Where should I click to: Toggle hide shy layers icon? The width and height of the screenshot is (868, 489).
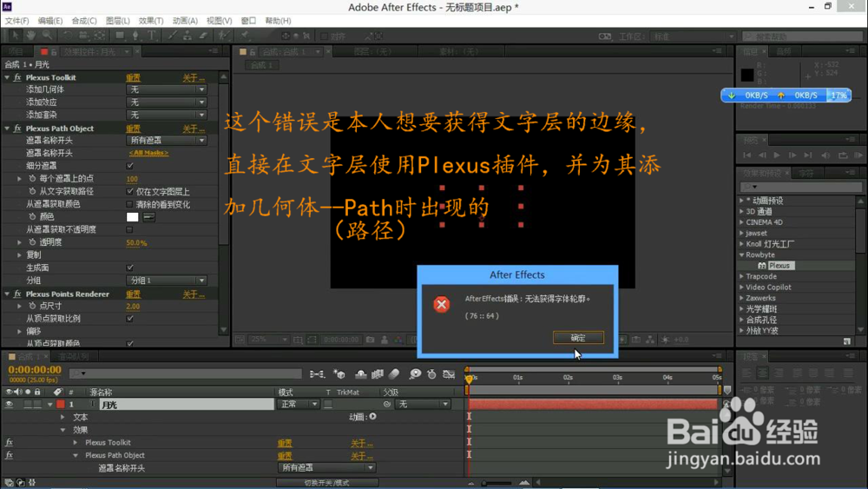(360, 374)
